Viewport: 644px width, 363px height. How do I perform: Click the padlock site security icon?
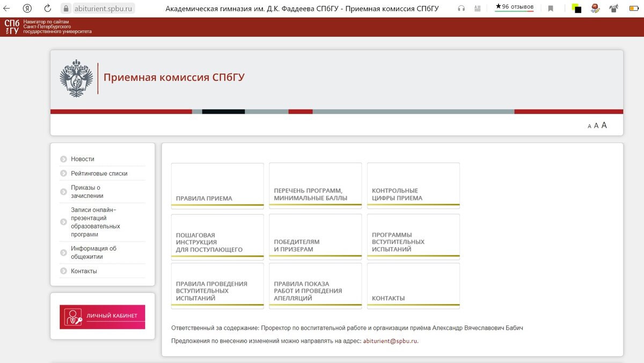click(x=66, y=8)
